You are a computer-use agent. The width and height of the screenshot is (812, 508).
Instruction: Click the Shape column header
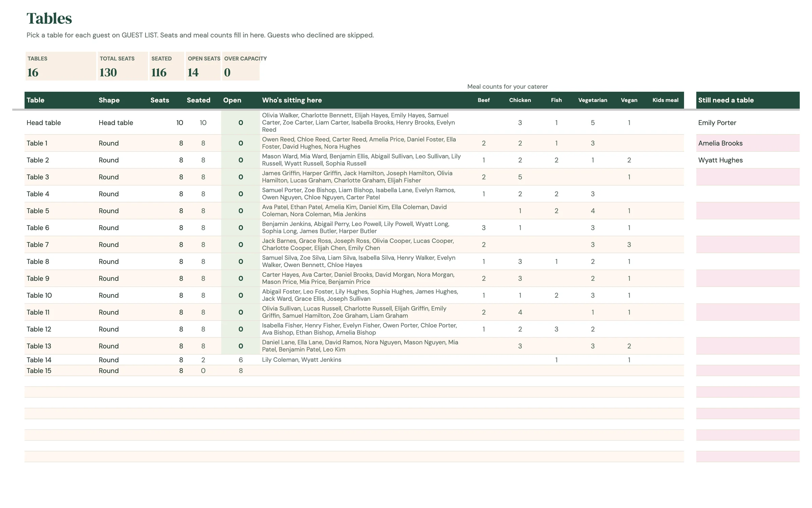coord(109,100)
